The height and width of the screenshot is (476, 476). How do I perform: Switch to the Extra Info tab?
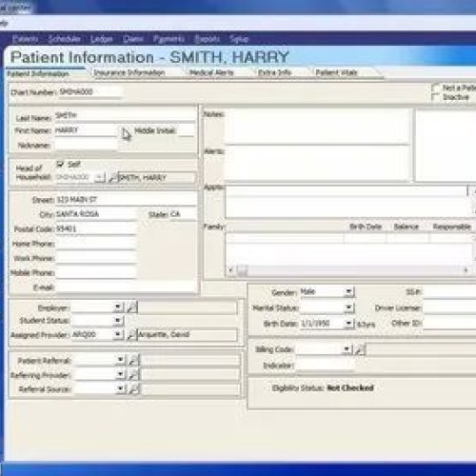click(274, 72)
